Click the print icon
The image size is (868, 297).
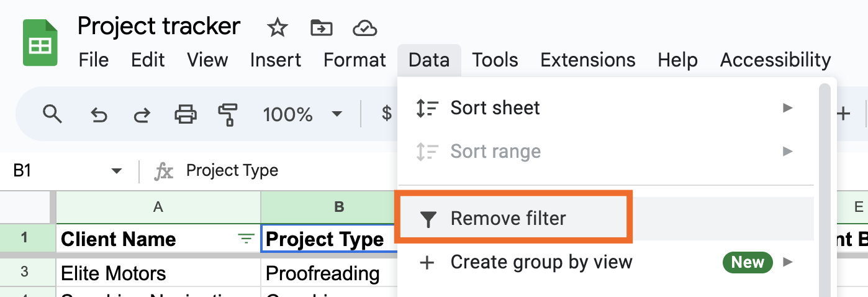[186, 114]
